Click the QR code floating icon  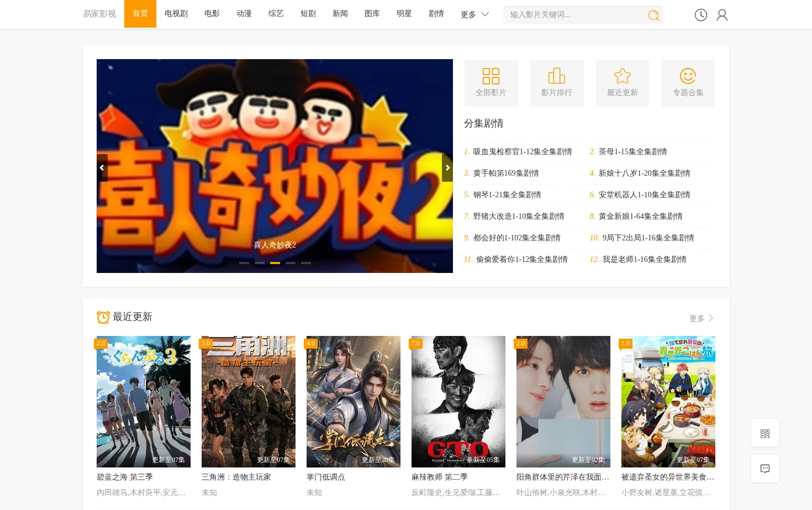[x=765, y=433]
